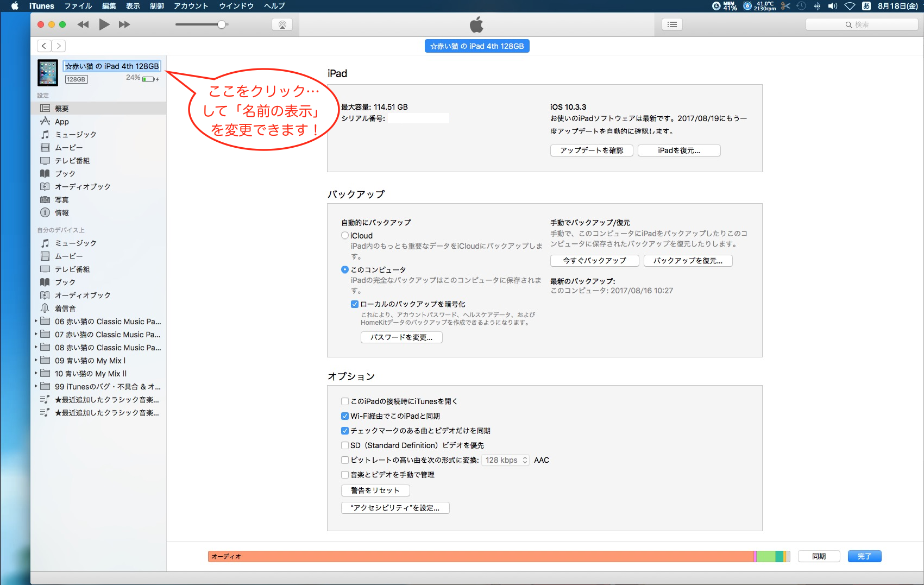Go back with the left chevron
The image size is (924, 585).
click(x=44, y=46)
